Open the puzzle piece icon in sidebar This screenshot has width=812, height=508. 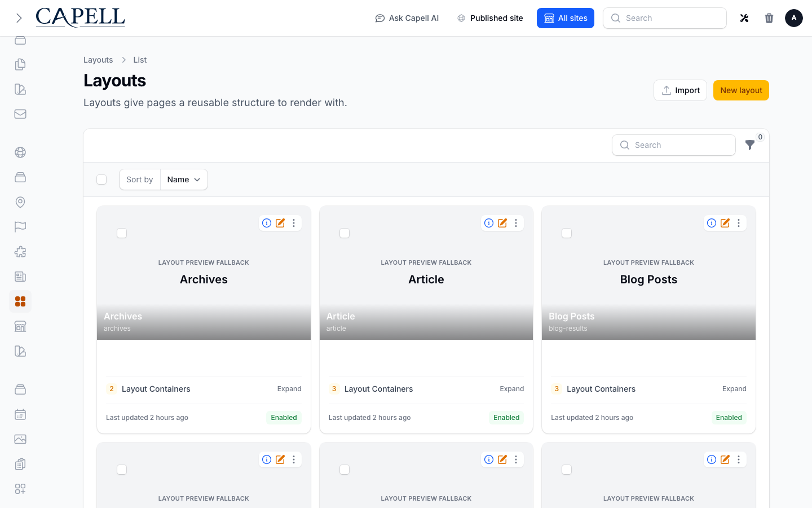(20, 252)
